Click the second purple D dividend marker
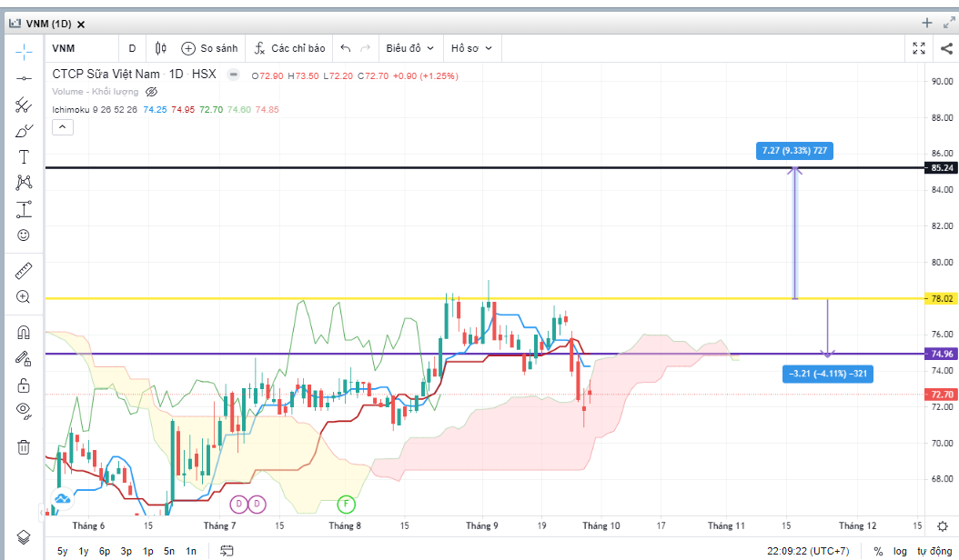The image size is (959, 560). pyautogui.click(x=257, y=505)
